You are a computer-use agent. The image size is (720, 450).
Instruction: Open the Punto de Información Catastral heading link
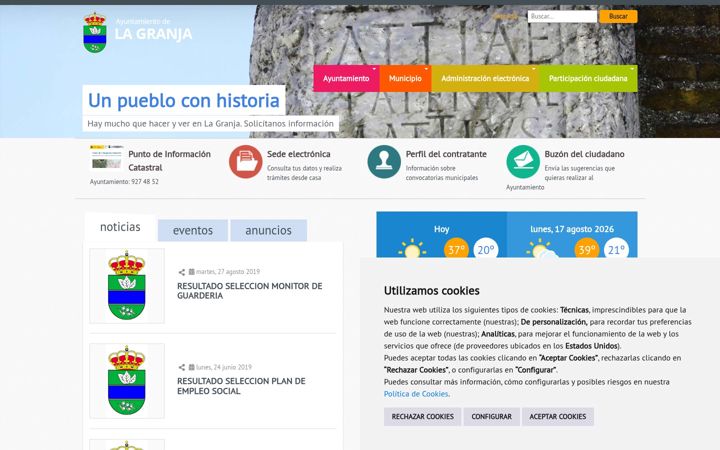(169, 161)
